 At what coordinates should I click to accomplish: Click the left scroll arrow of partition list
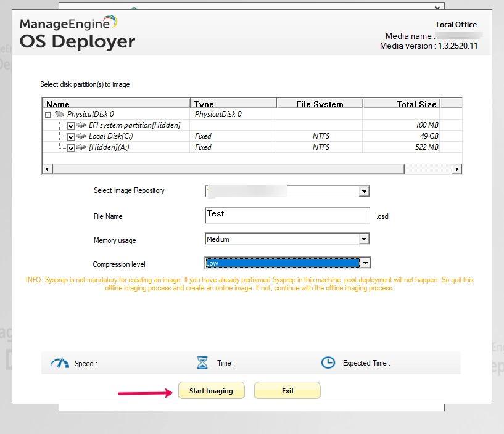click(48, 169)
